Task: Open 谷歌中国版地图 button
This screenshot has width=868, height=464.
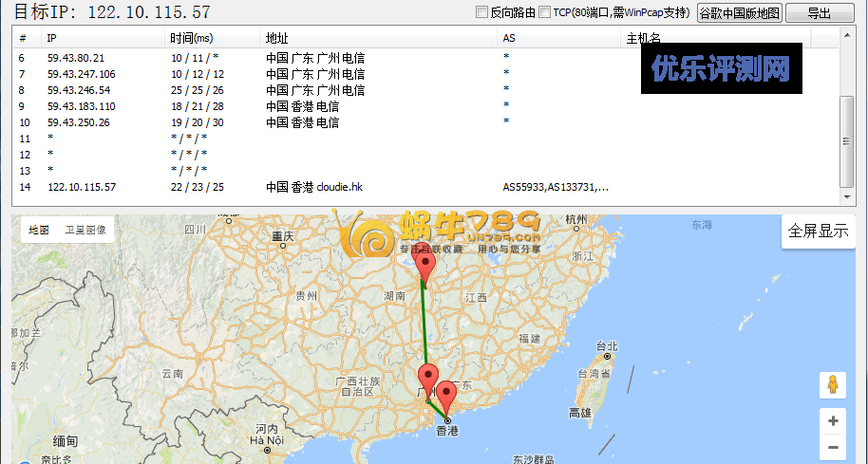Action: click(740, 12)
